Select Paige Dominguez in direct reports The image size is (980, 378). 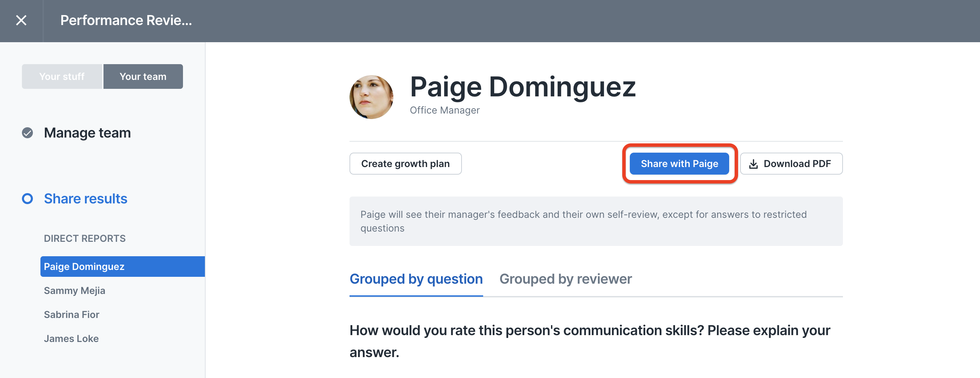tap(123, 267)
